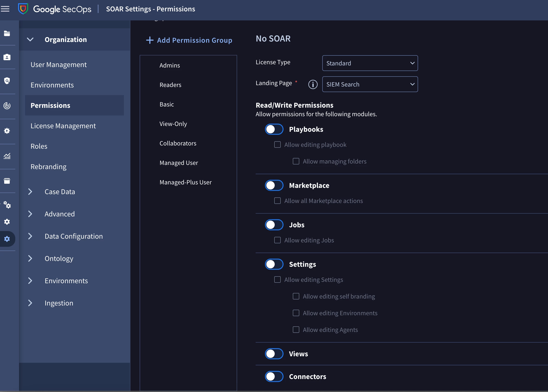Open the hamburger navigation menu

[5, 9]
